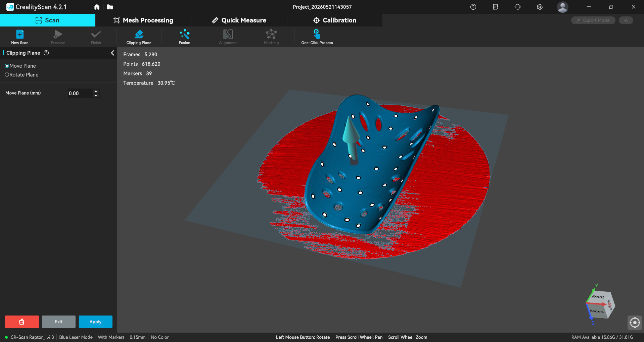This screenshot has height=342, width=644.
Task: Click the Bottom face of view cube
Action: click(x=597, y=311)
